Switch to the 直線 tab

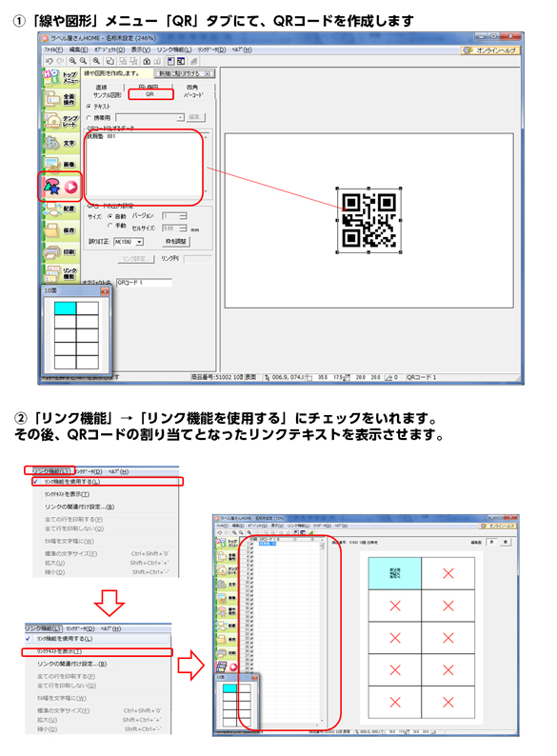102,88
